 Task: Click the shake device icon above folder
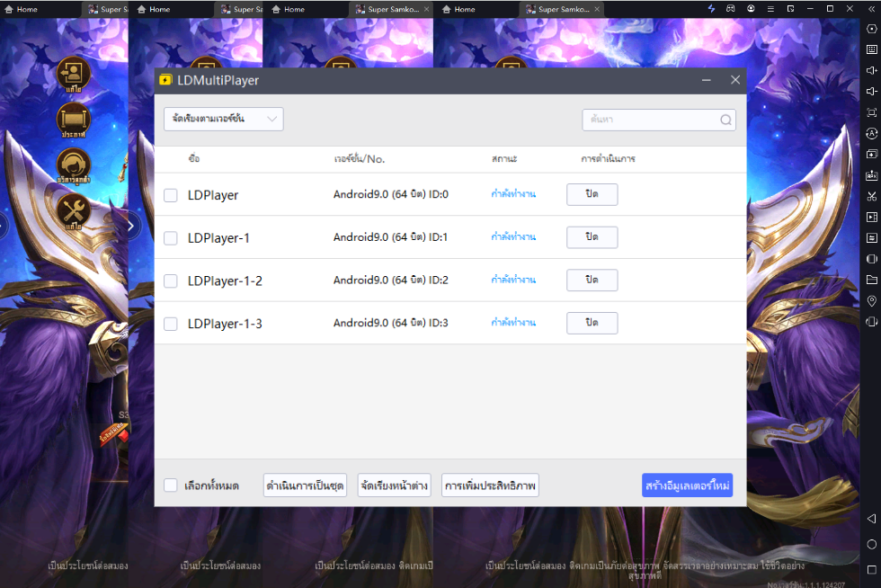point(871,259)
